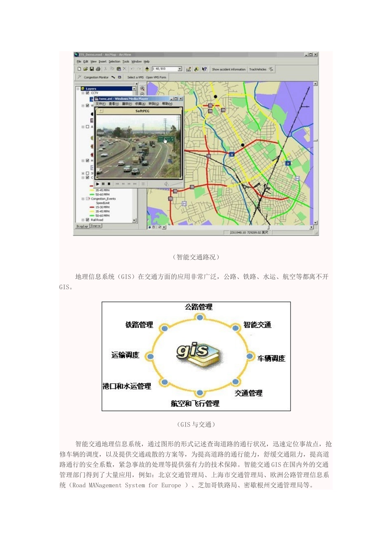Collapse the tree node of layer A

tap(83, 127)
